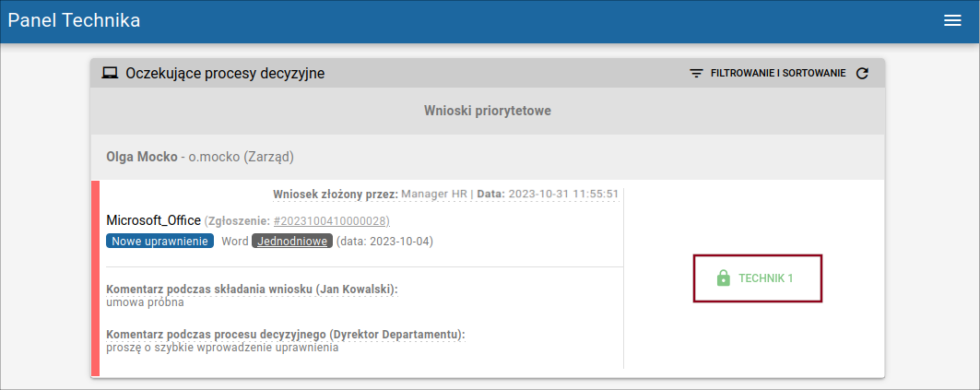Viewport: 980px width, 390px height.
Task: Click the Jednodniowe badge
Action: (x=292, y=242)
